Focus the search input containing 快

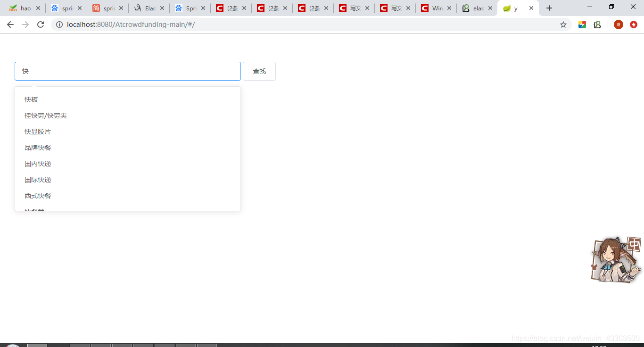[x=128, y=71]
